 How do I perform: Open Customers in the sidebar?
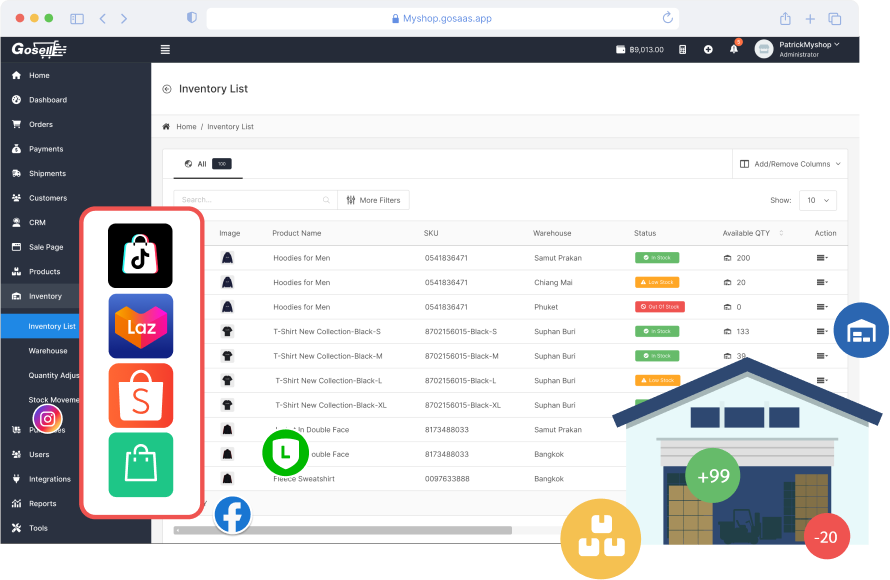pos(48,197)
